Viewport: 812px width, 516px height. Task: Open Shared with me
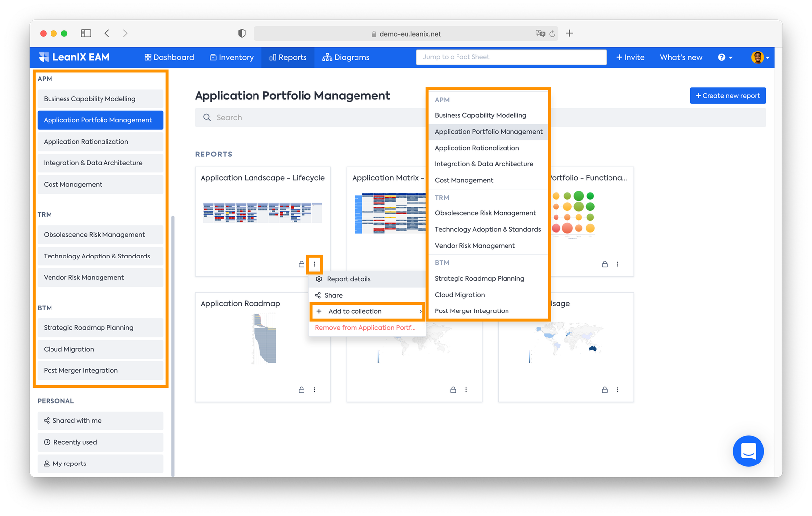pos(101,421)
